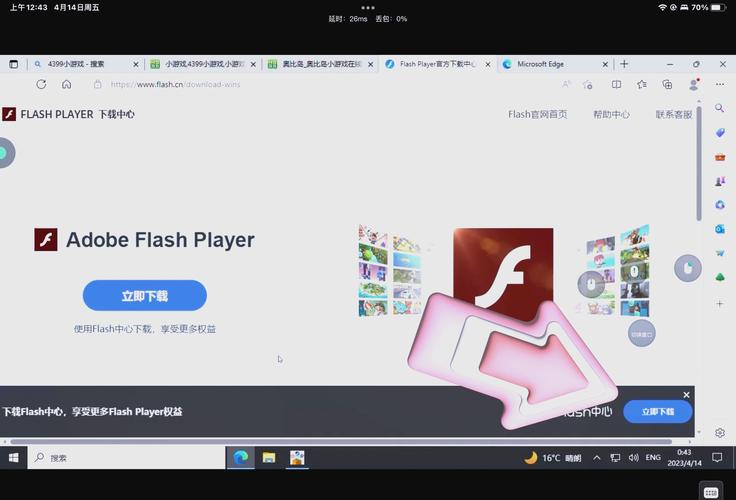Click 立即下载 in the bottom banner
736x500 pixels.
pyautogui.click(x=658, y=412)
